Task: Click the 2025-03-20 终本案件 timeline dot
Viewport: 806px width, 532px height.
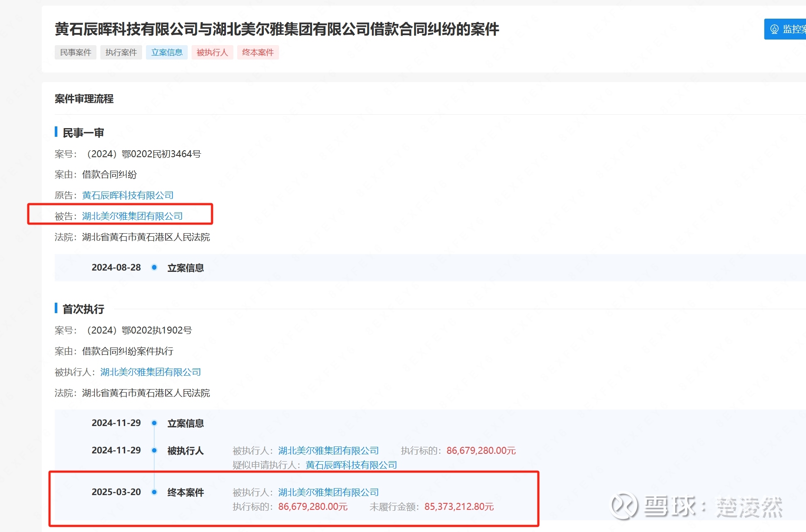Action: tap(154, 492)
